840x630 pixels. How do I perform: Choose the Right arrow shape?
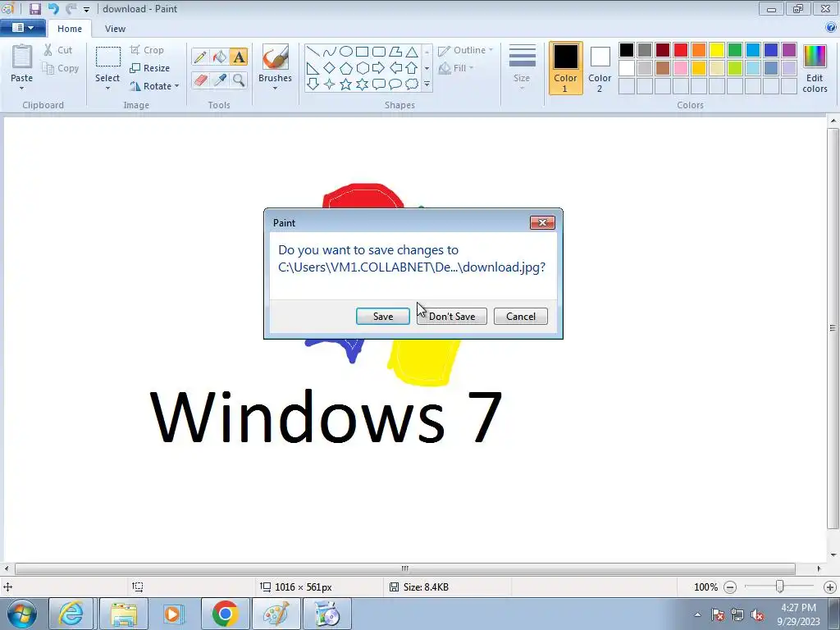[378, 68]
